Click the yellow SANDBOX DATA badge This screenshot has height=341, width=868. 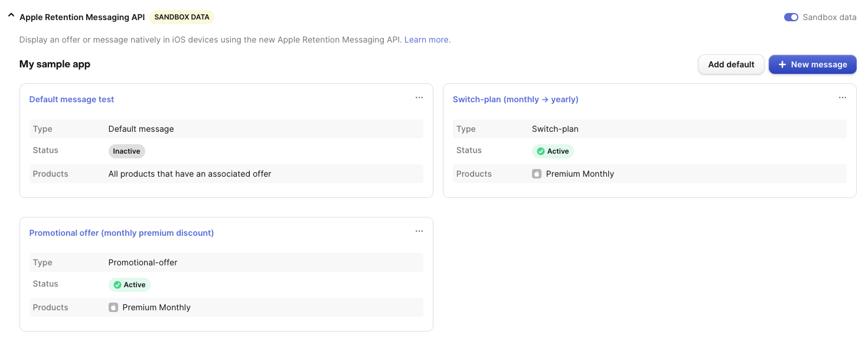[x=181, y=17]
